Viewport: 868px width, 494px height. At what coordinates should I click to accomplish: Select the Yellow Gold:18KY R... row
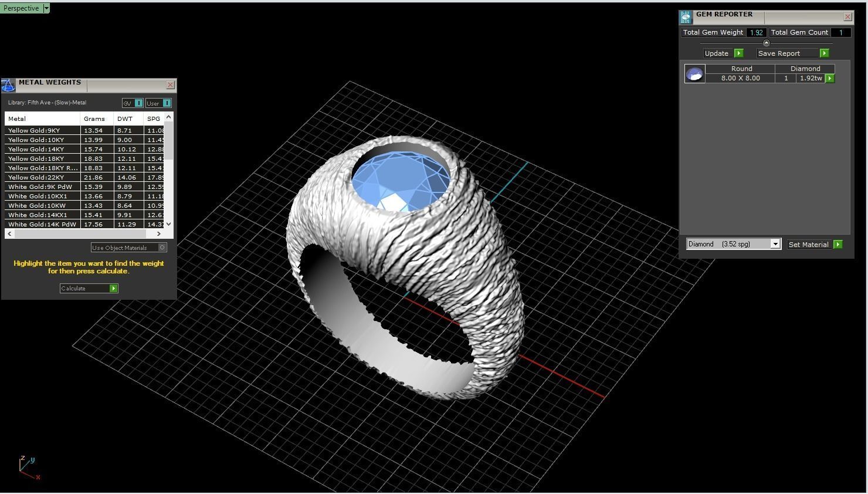coord(84,168)
